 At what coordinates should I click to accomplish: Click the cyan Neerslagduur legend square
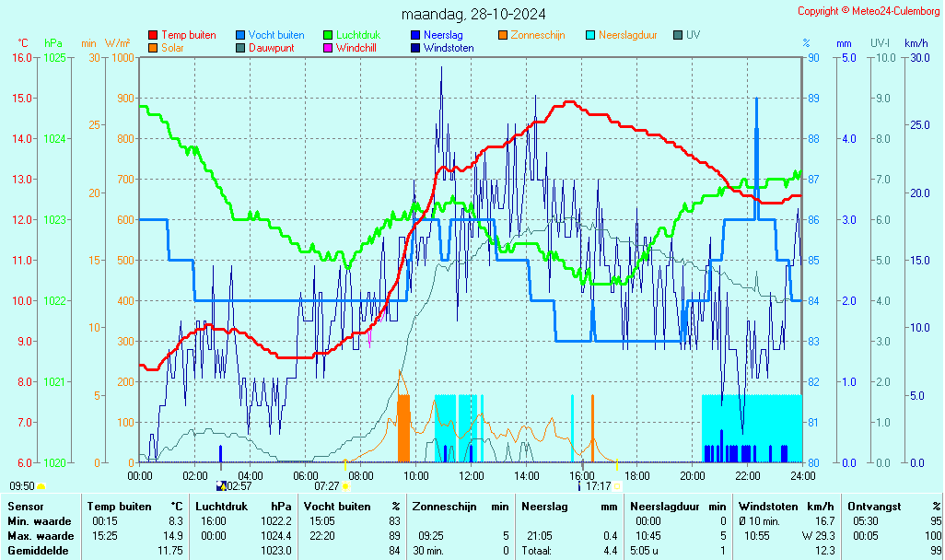(590, 35)
